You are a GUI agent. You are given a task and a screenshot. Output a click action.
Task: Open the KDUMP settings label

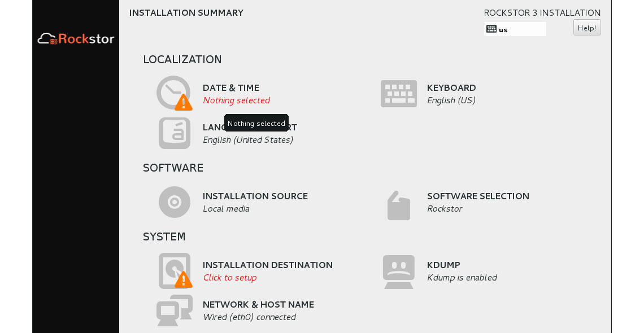point(443,265)
